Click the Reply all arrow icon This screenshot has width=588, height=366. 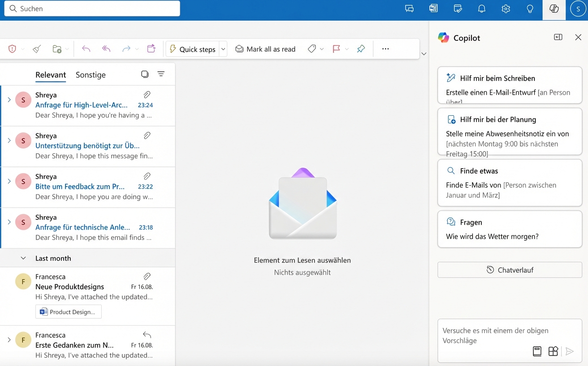pos(106,49)
